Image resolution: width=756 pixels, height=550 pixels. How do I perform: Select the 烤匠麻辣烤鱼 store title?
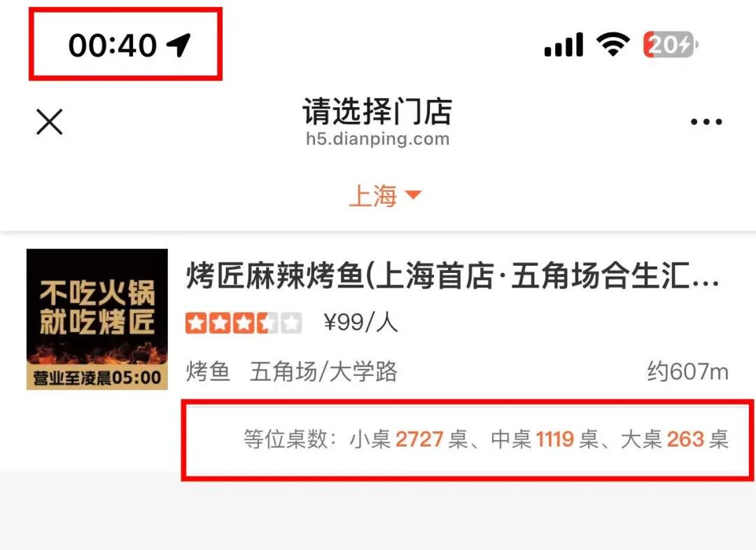click(x=452, y=276)
